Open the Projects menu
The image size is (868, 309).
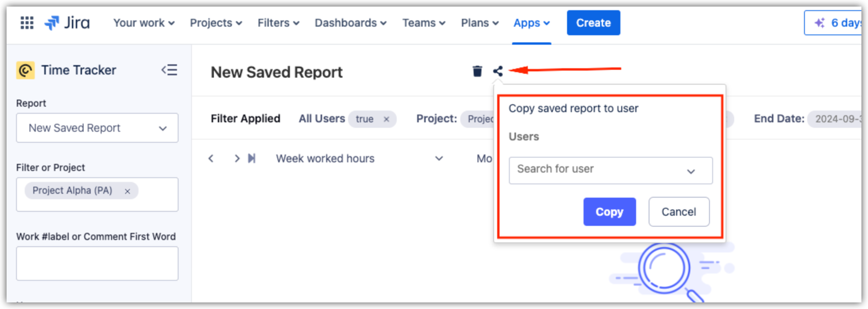(216, 23)
